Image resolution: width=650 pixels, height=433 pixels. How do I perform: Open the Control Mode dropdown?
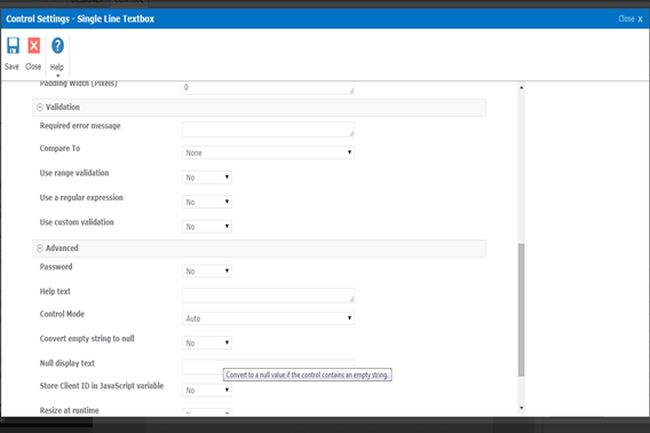268,318
